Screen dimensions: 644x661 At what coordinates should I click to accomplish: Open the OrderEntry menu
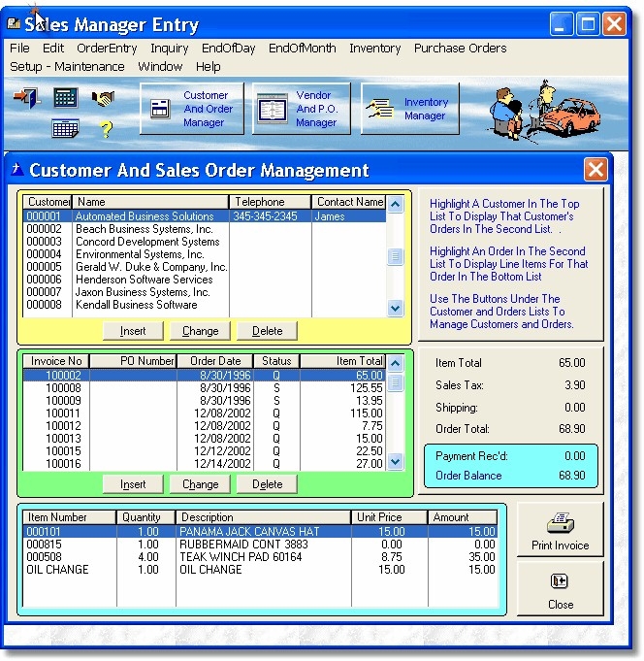[107, 49]
